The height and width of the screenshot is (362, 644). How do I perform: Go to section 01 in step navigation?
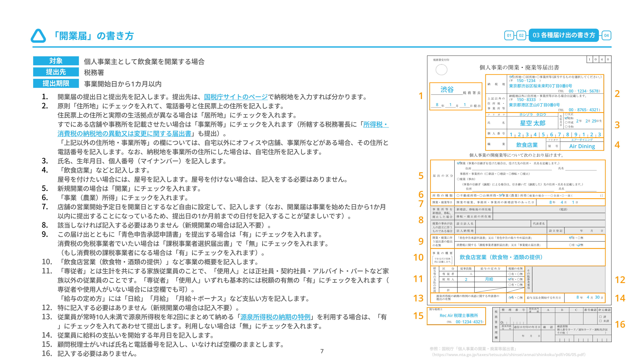point(509,35)
